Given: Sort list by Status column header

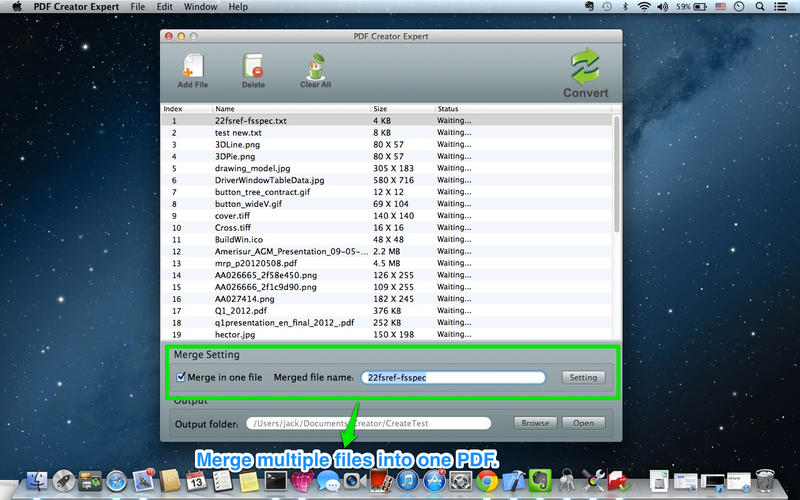Looking at the screenshot, I should [x=522, y=109].
